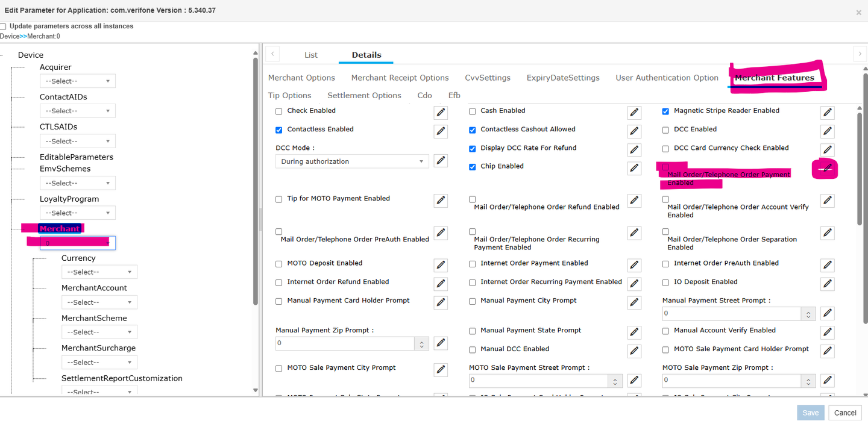The image size is (868, 427).
Task: Click edit pencil for IO Deposit Enabled
Action: point(828,284)
